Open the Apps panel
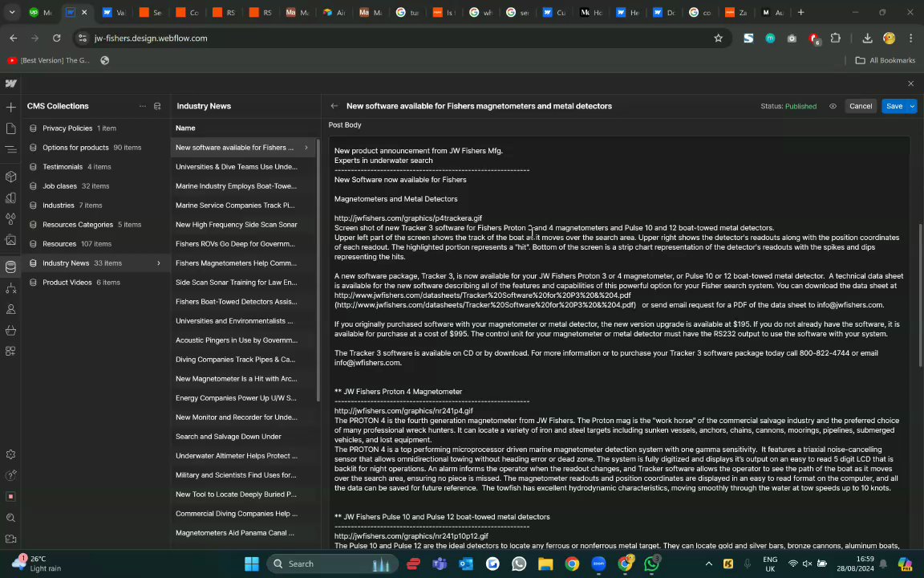Screen dimensions: 924x578 pyautogui.click(x=10, y=352)
